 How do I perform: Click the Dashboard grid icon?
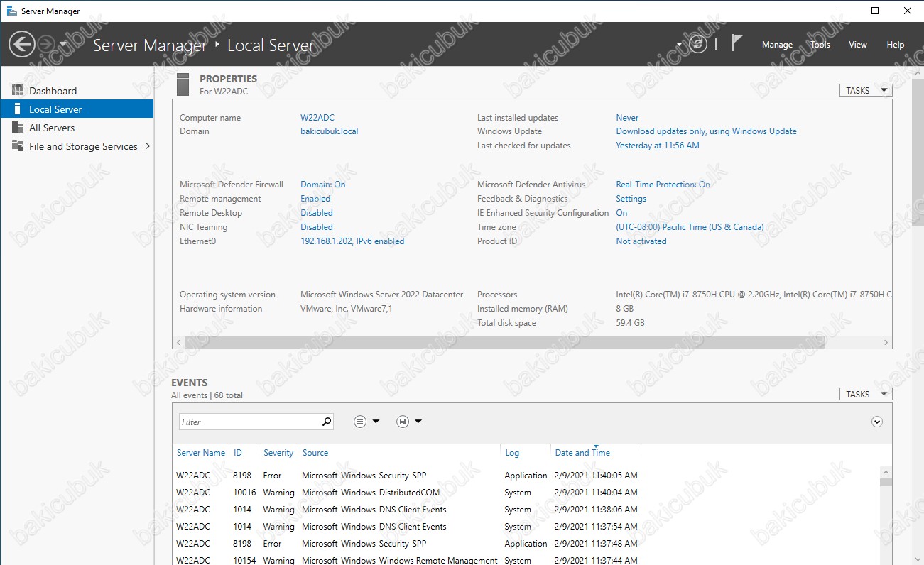tap(18, 90)
